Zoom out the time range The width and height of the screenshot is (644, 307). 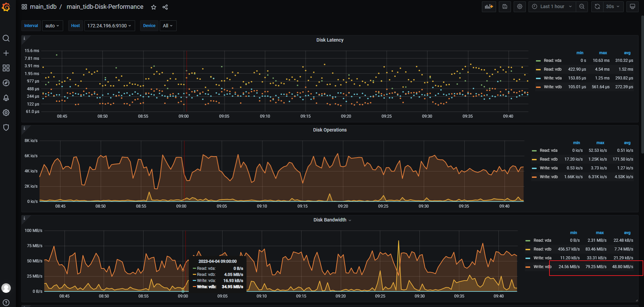582,6
